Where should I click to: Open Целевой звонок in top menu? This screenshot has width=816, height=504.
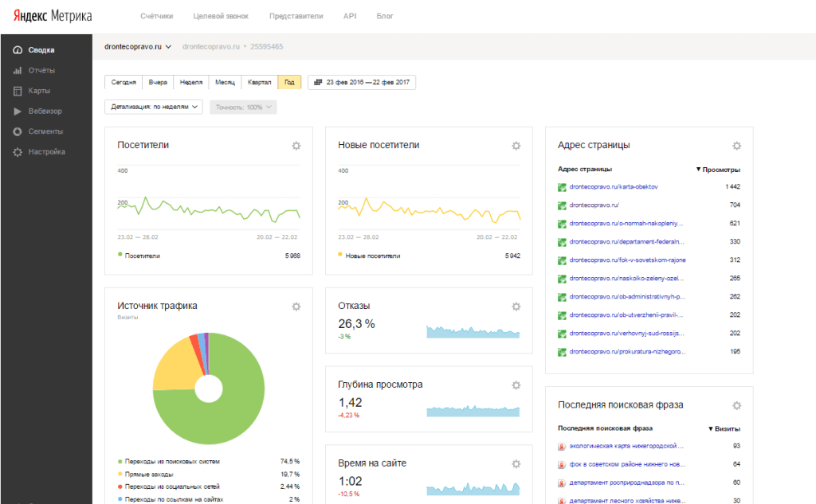click(x=221, y=16)
